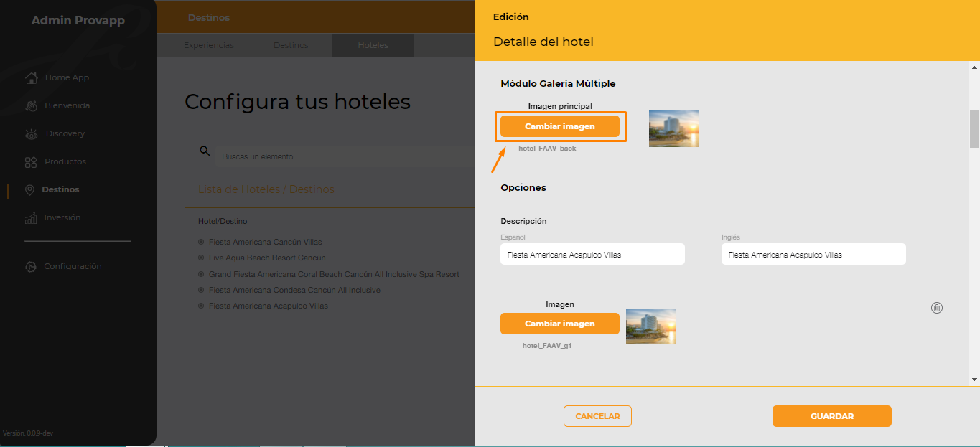Image resolution: width=980 pixels, height=447 pixels.
Task: Expand Fiesta Americana Condesa Cancún row
Action: click(x=201, y=290)
